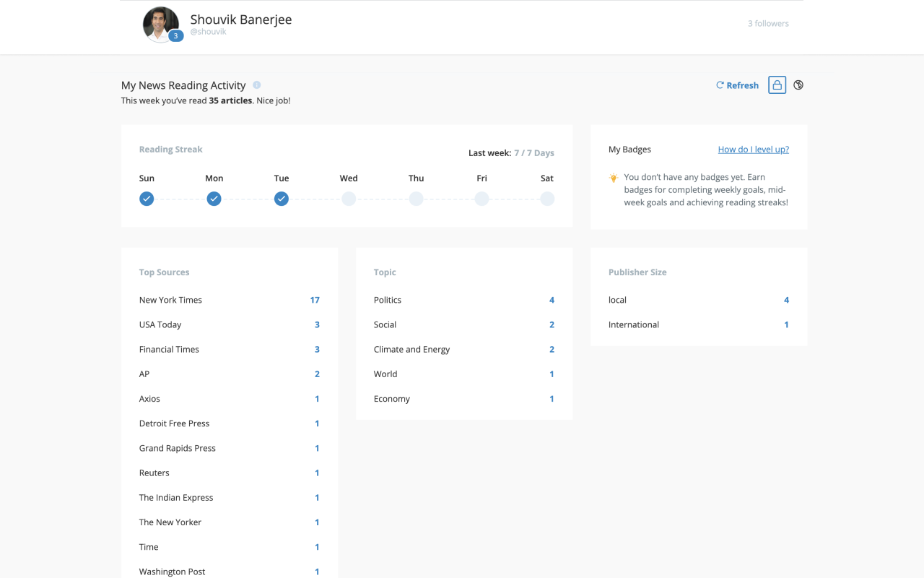Click the private lock visibility icon
Image resolution: width=924 pixels, height=578 pixels.
[x=777, y=85]
